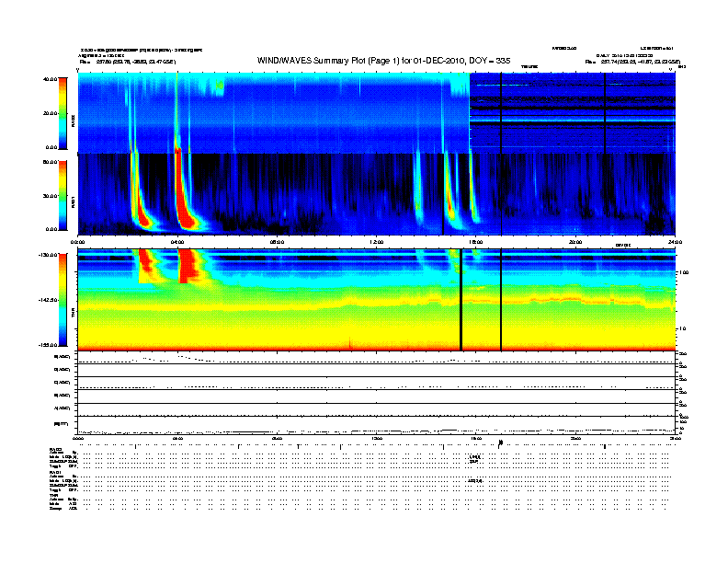Click the 20.00 label on RAD2 colorbar
The height and width of the screenshot is (563, 728).
(x=50, y=113)
